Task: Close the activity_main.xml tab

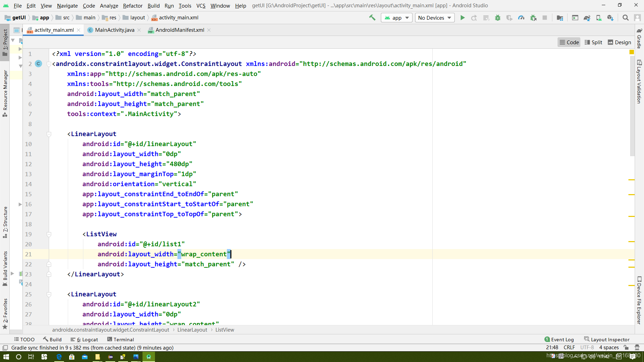Action: 79,30
